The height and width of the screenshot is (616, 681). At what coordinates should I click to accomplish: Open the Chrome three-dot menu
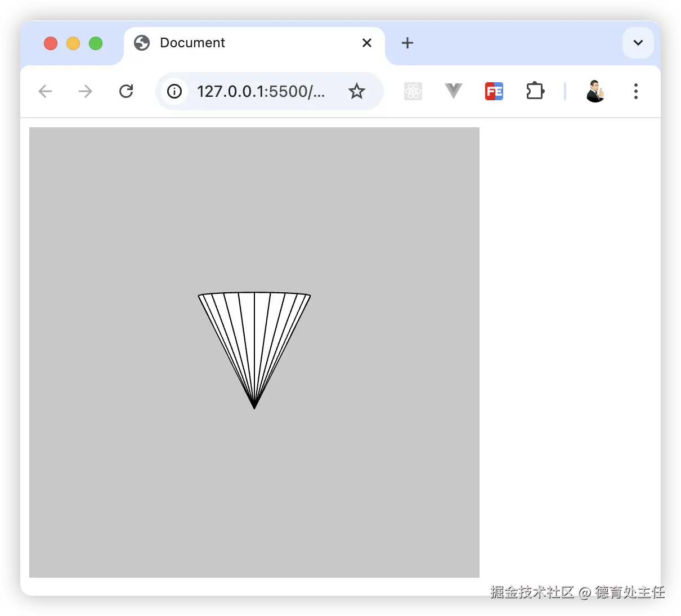pyautogui.click(x=636, y=91)
